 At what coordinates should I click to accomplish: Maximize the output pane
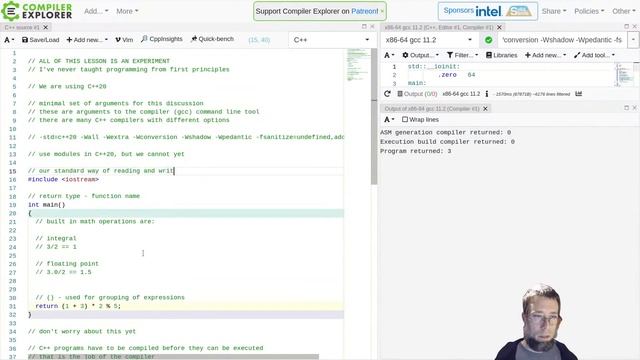[627, 108]
